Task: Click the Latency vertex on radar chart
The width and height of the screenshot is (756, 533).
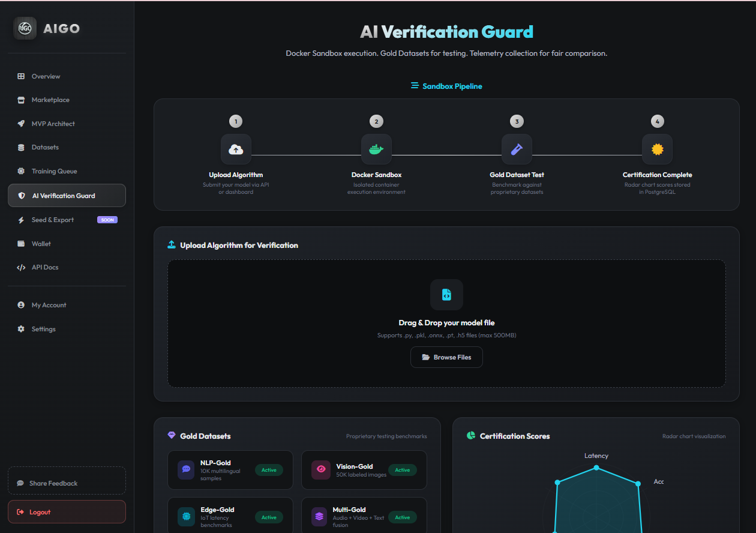Action: click(596, 468)
